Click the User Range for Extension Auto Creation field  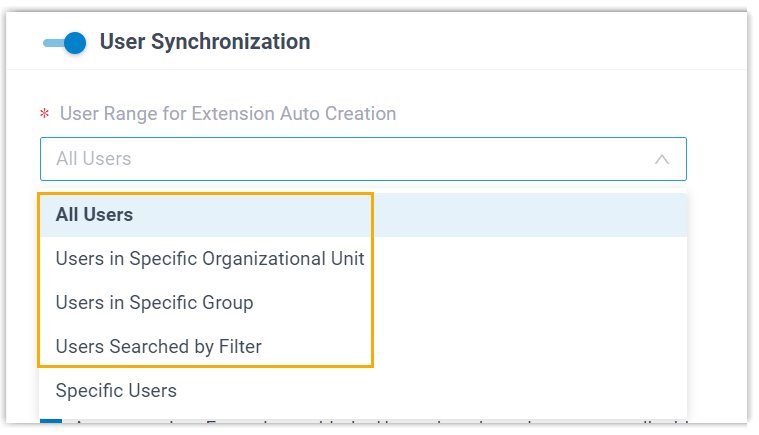(363, 159)
